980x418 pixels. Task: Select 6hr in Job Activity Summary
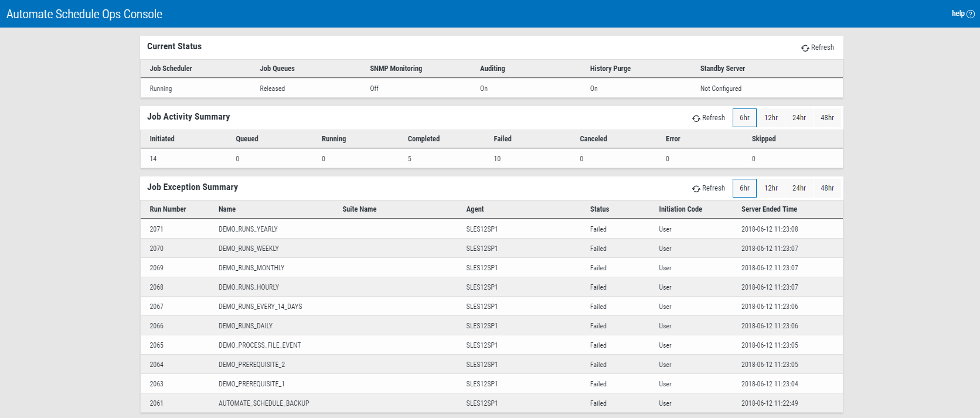[744, 118]
